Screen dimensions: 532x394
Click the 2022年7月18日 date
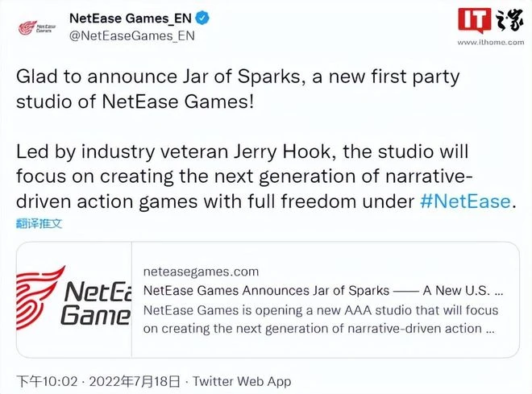132,380
